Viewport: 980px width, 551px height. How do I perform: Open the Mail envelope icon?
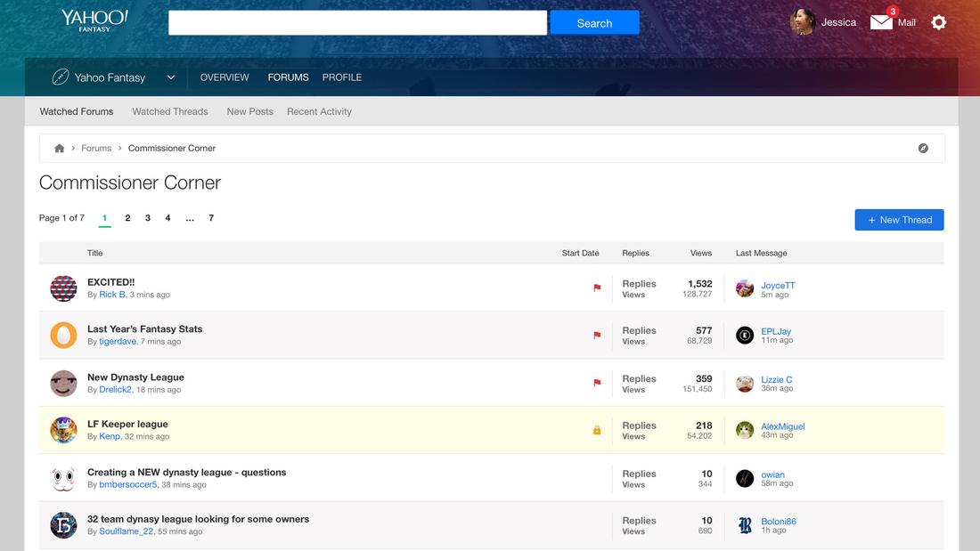click(881, 22)
